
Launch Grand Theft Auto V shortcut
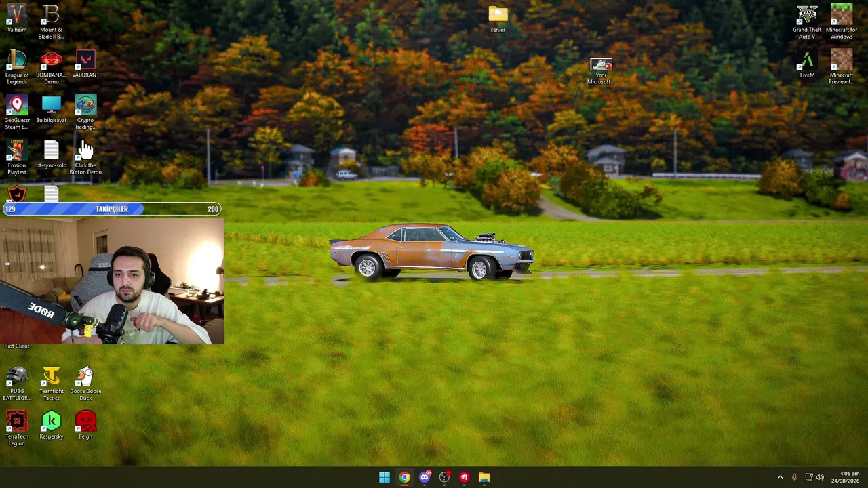807,21
